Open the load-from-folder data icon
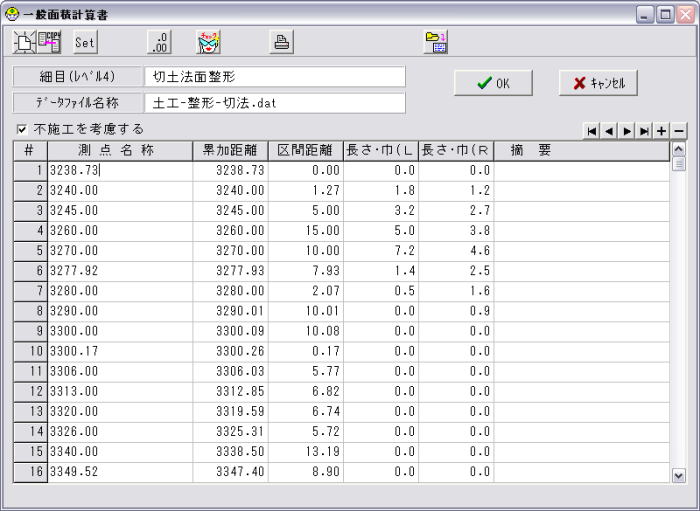This screenshot has width=700, height=511. [x=436, y=42]
